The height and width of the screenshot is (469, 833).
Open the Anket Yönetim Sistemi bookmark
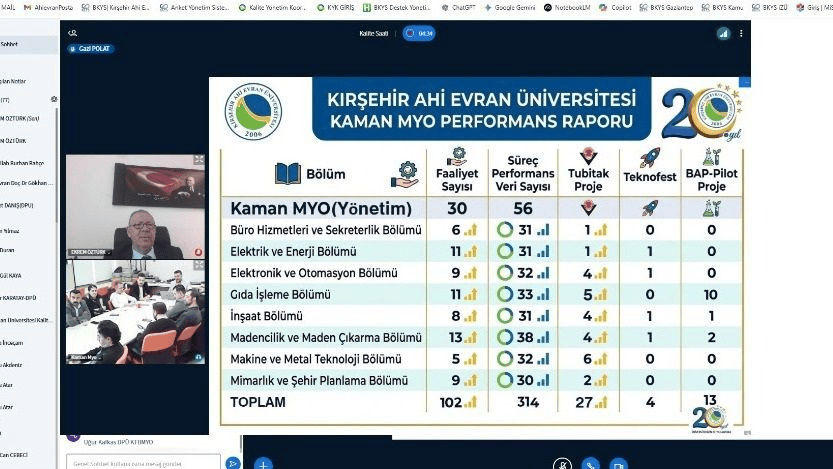point(194,7)
